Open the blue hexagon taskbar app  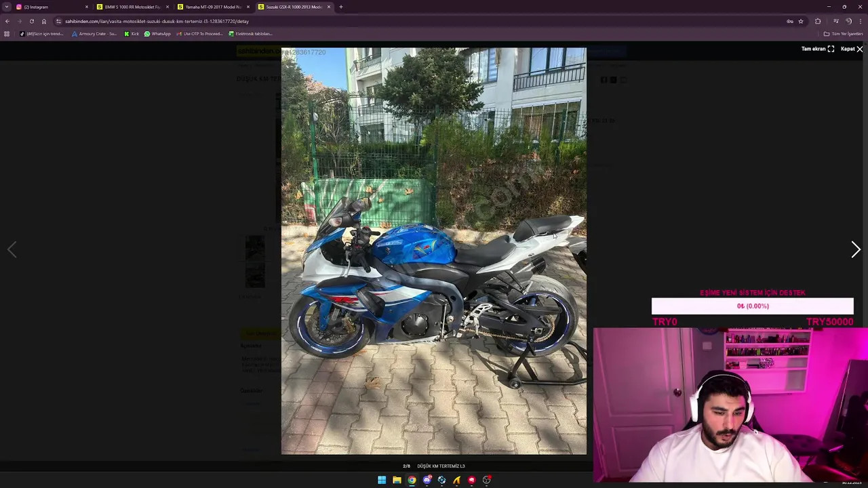(441, 480)
